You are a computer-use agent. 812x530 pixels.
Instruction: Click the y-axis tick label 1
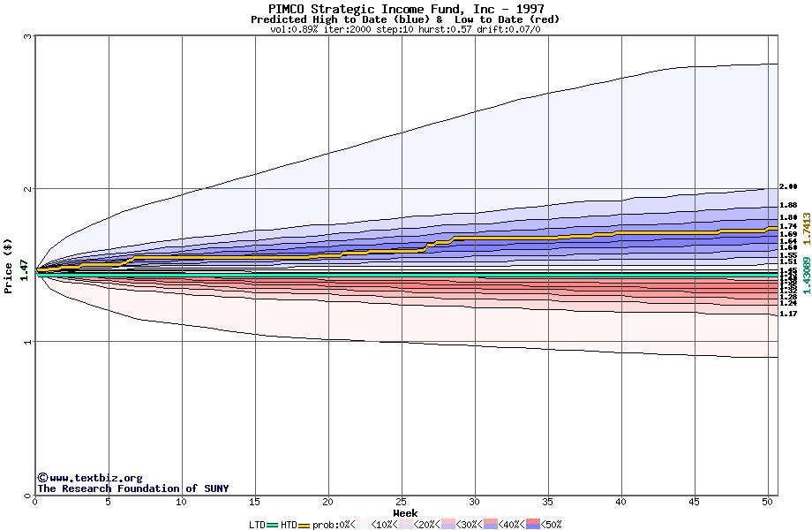pyautogui.click(x=28, y=342)
